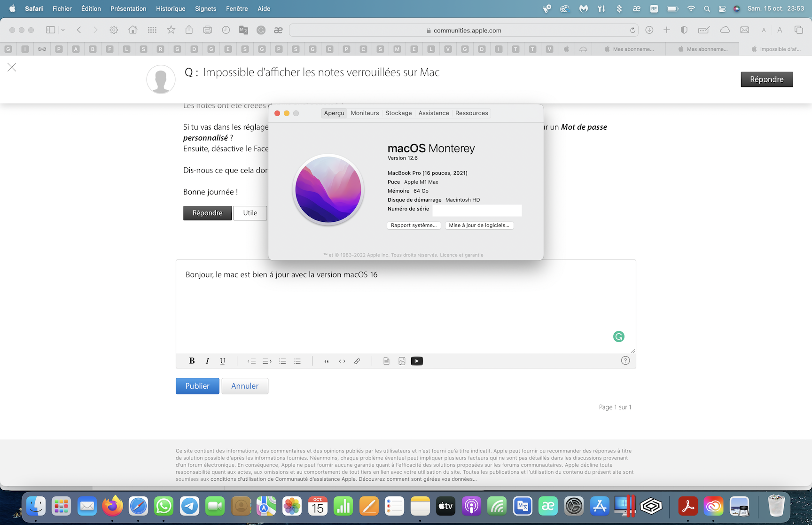
Task: Show the tab overview
Action: (798, 30)
